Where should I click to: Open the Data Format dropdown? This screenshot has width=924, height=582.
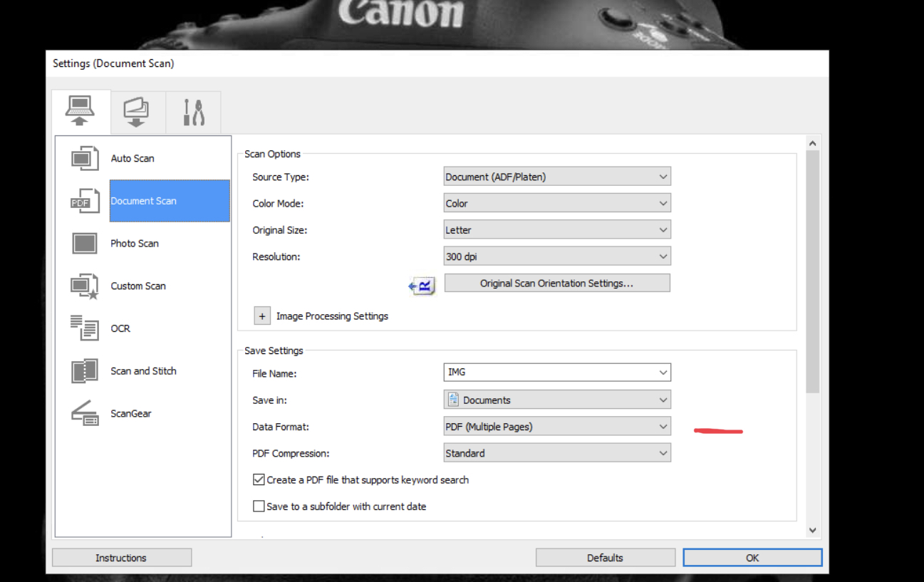(x=556, y=427)
